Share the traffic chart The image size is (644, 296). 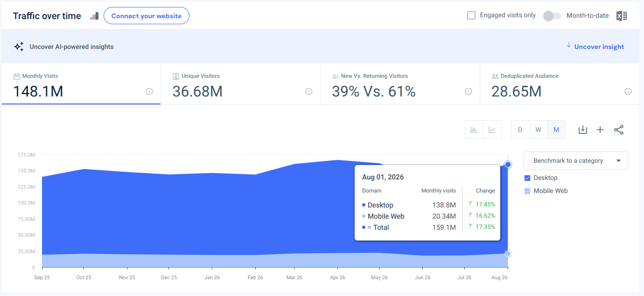[x=619, y=130]
